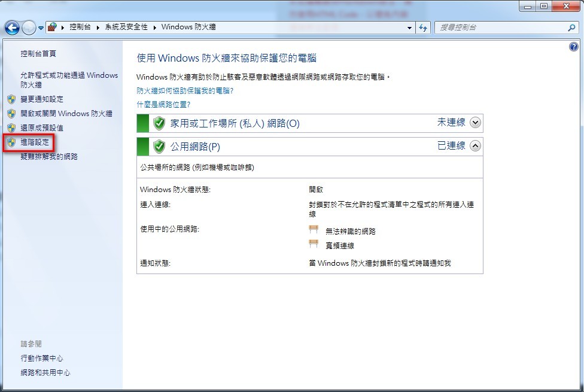Click bench icon beside 寬頻連線

click(314, 244)
